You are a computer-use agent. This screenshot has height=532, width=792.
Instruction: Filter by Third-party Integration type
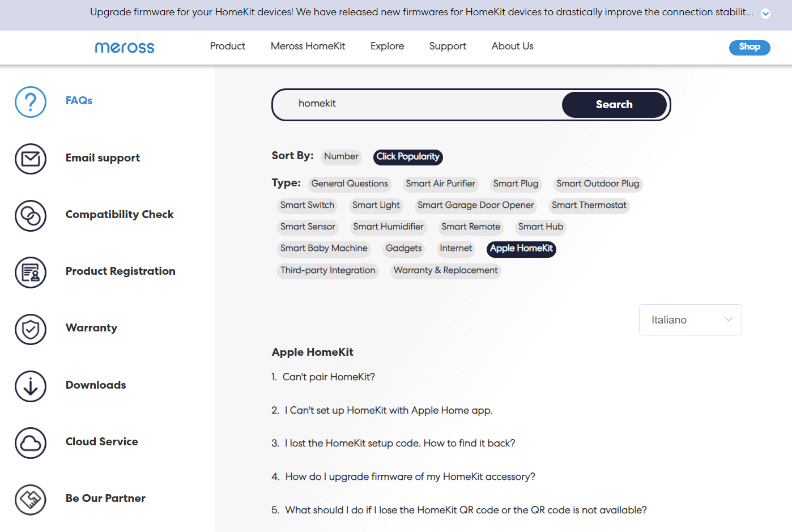328,271
